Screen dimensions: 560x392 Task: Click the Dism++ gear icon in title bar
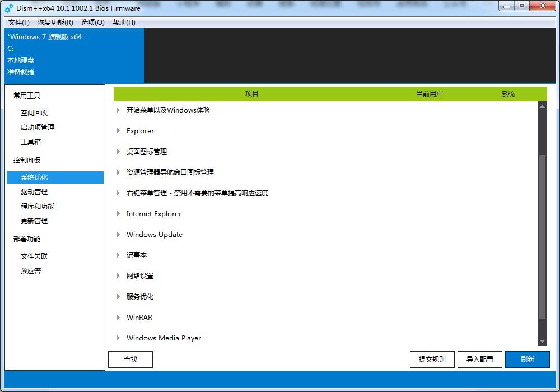(x=9, y=8)
